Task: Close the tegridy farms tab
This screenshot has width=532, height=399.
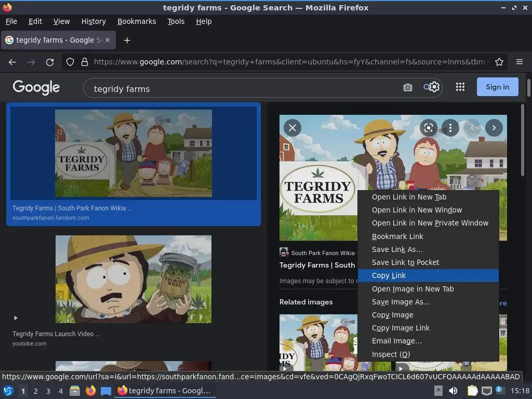Action: [x=107, y=40]
